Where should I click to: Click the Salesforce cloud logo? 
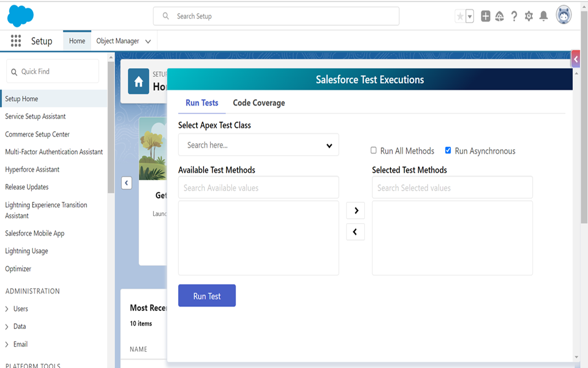(x=21, y=16)
